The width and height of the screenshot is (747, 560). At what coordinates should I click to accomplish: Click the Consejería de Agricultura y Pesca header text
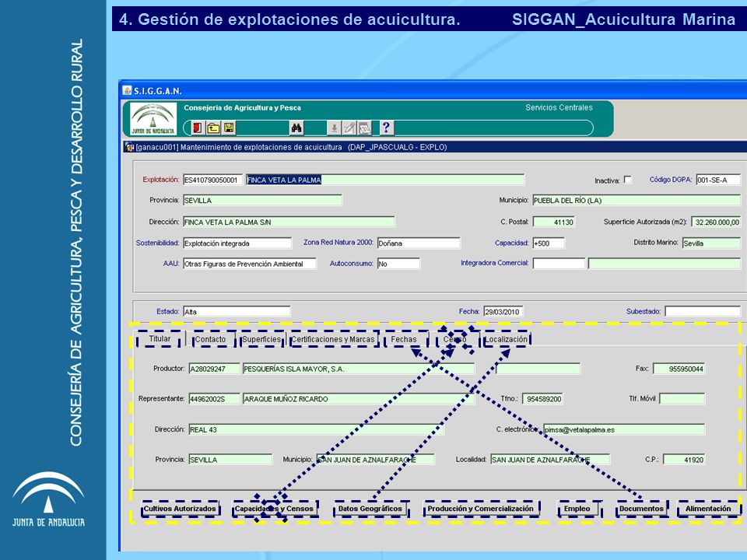[243, 107]
